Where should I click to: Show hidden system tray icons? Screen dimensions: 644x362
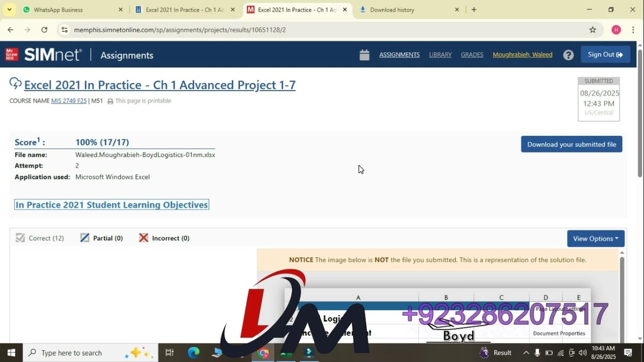pos(526,352)
